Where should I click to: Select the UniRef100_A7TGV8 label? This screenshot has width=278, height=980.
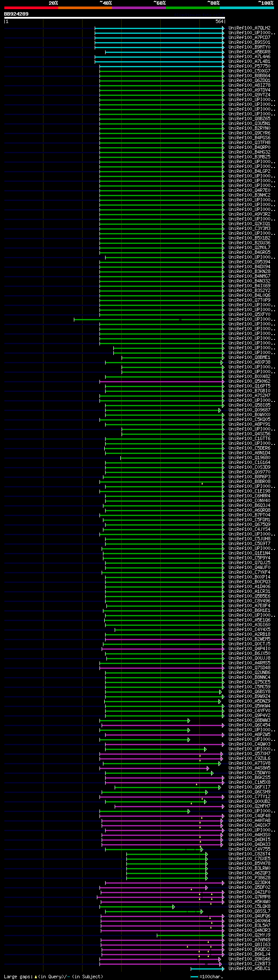click(x=249, y=763)
